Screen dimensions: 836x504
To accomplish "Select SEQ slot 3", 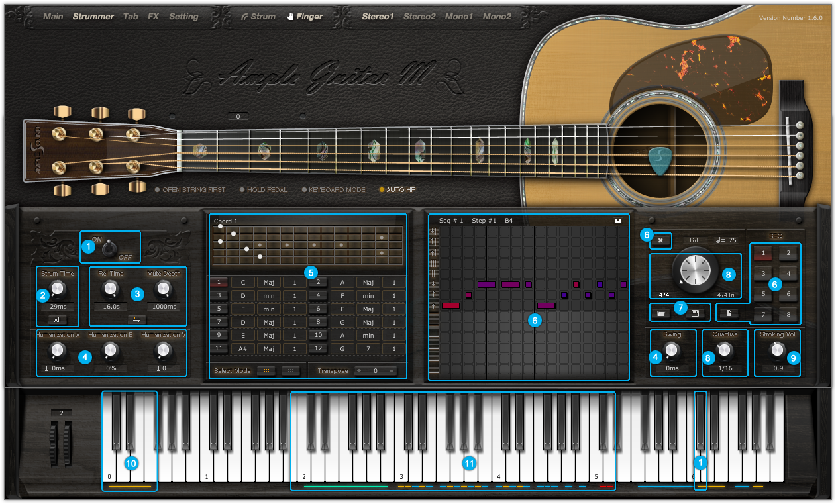I will (762, 273).
